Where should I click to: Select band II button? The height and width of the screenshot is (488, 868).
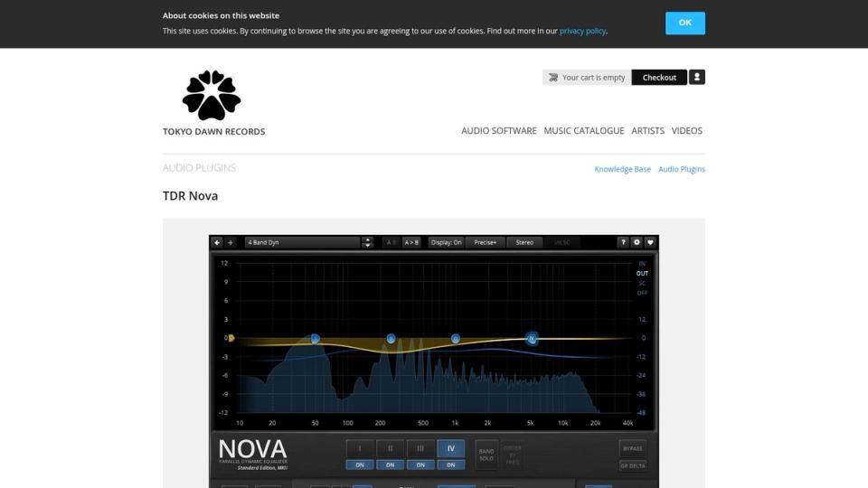click(x=390, y=449)
